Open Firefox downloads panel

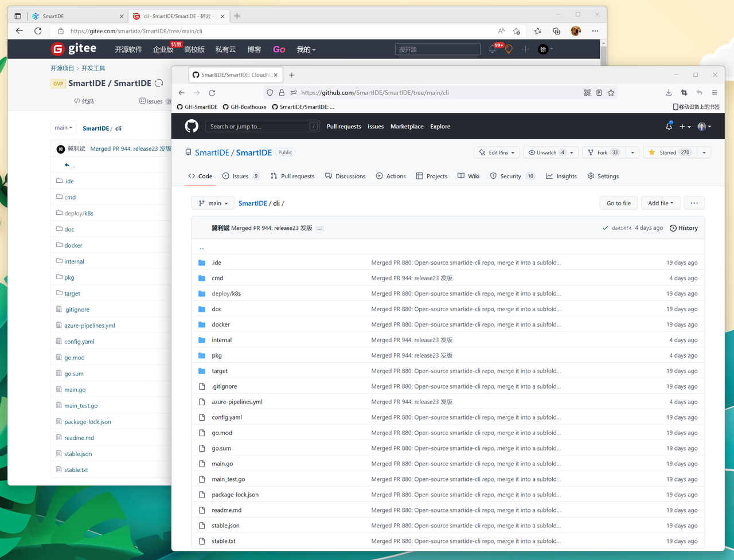[x=669, y=92]
